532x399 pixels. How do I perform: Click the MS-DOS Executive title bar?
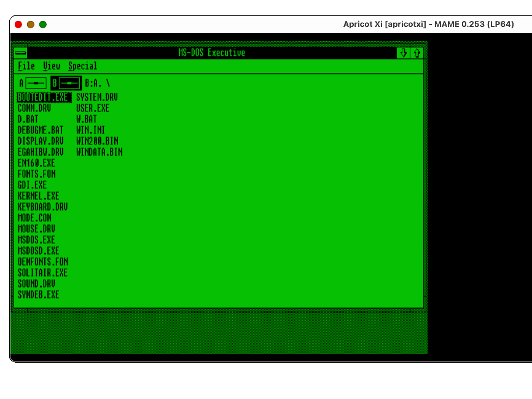(211, 53)
